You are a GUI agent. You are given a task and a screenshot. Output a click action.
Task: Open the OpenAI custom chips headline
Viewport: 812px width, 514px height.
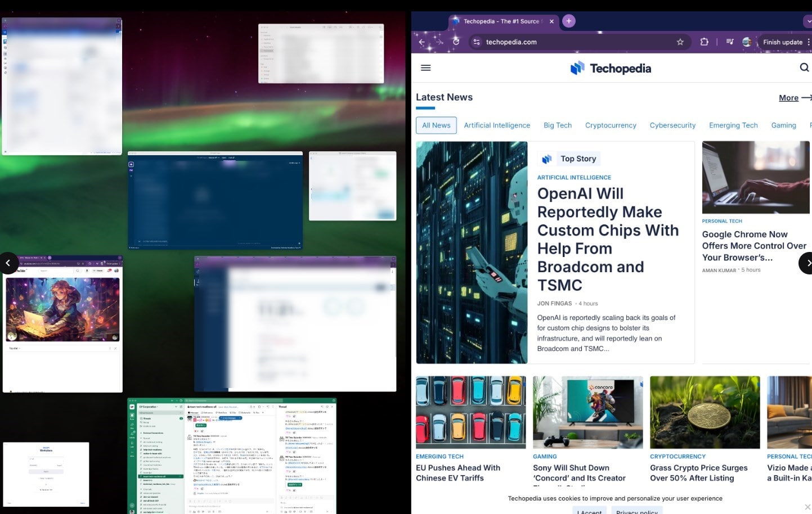tap(608, 239)
